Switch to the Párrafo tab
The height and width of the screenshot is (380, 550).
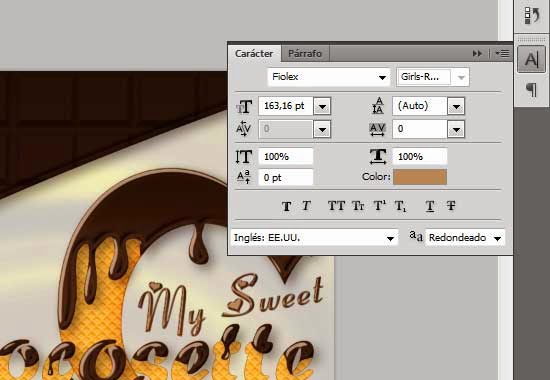(305, 54)
